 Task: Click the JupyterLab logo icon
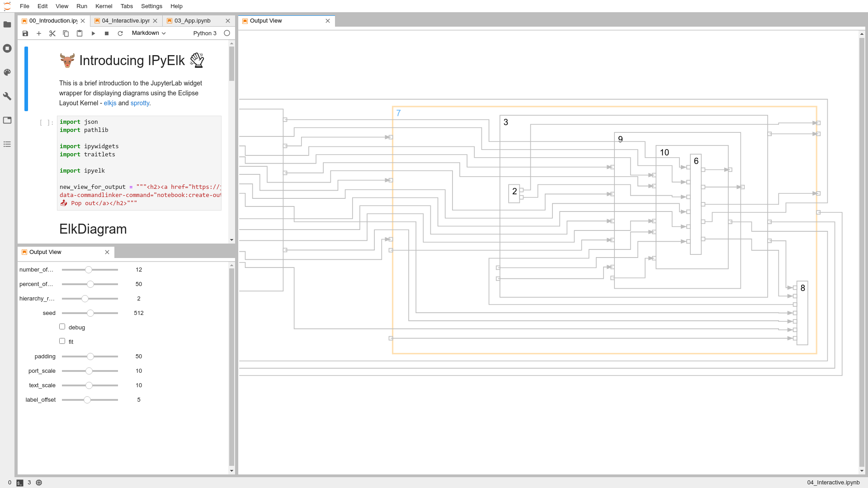pyautogui.click(x=7, y=6)
